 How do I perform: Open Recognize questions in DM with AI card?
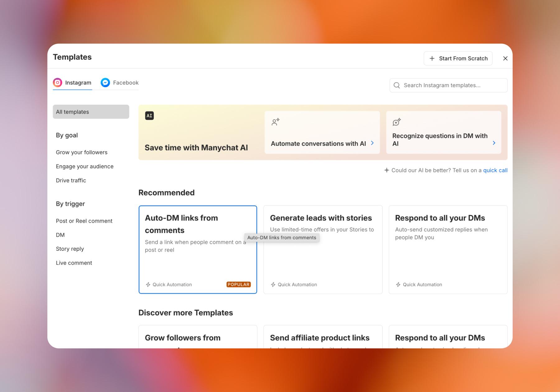click(444, 132)
